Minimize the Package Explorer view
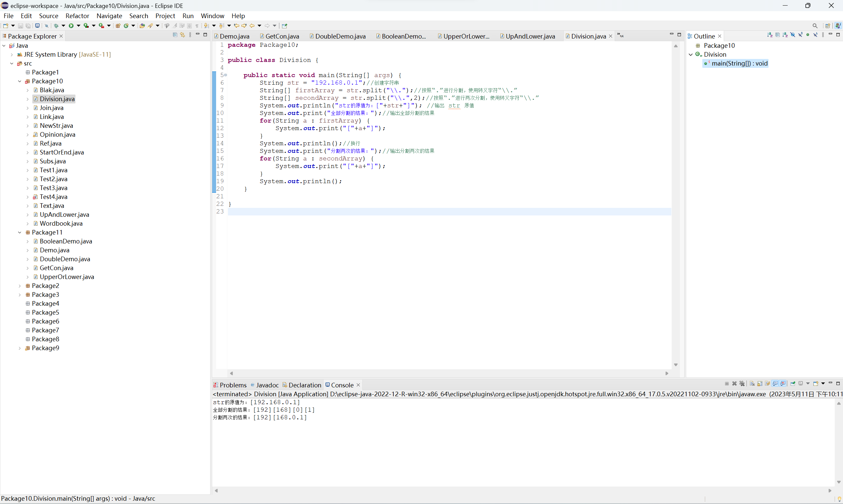The width and height of the screenshot is (843, 504). pyautogui.click(x=198, y=34)
